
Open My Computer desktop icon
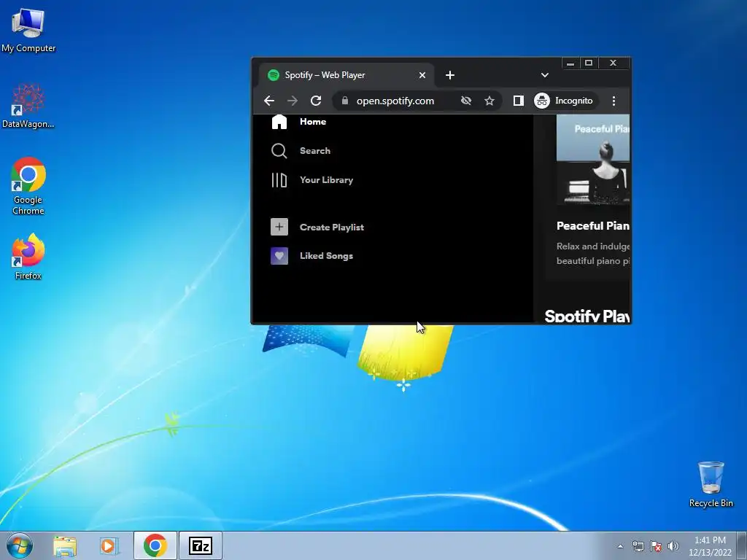pos(28,29)
